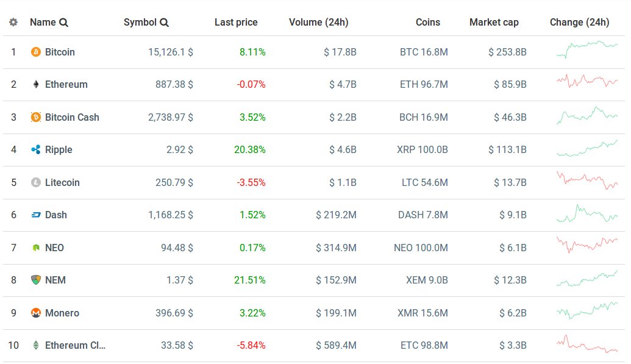Click Bitcoin market cap $ 253.8B
This screenshot has height=364, width=631.
(507, 52)
